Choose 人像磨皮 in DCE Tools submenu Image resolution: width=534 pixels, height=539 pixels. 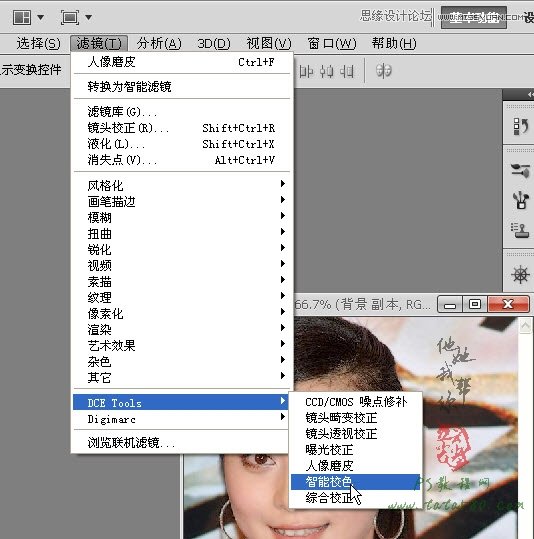tap(356, 465)
